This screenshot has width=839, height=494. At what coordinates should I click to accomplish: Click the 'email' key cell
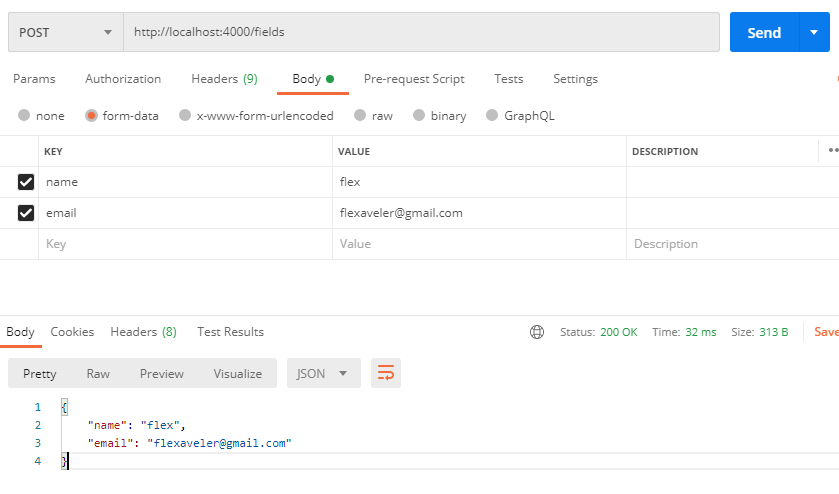pos(185,213)
